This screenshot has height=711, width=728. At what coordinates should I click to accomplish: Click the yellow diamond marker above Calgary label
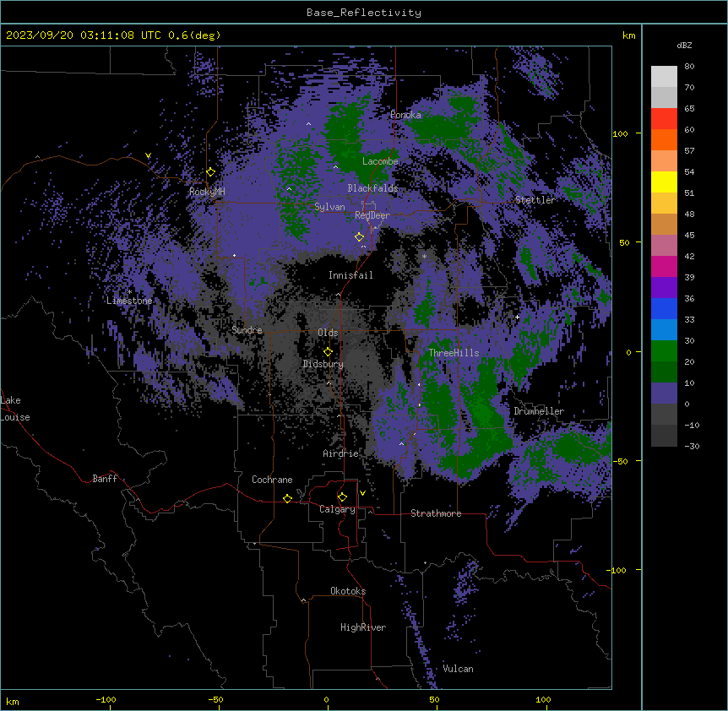coord(342,497)
